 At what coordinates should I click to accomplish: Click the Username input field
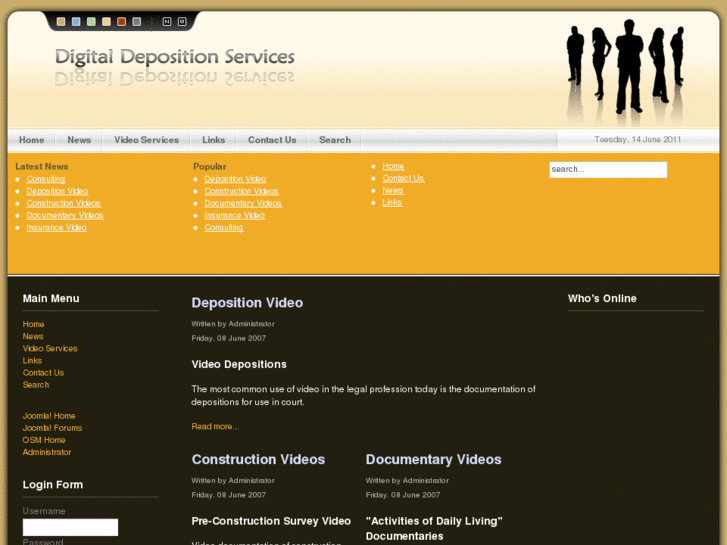(70, 527)
